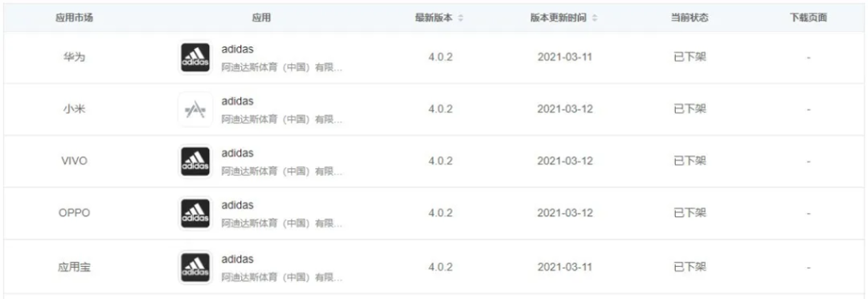Click the 阿迪达斯体育 developer text in 应用宝 row
The width and height of the screenshot is (868, 299).
[282, 277]
